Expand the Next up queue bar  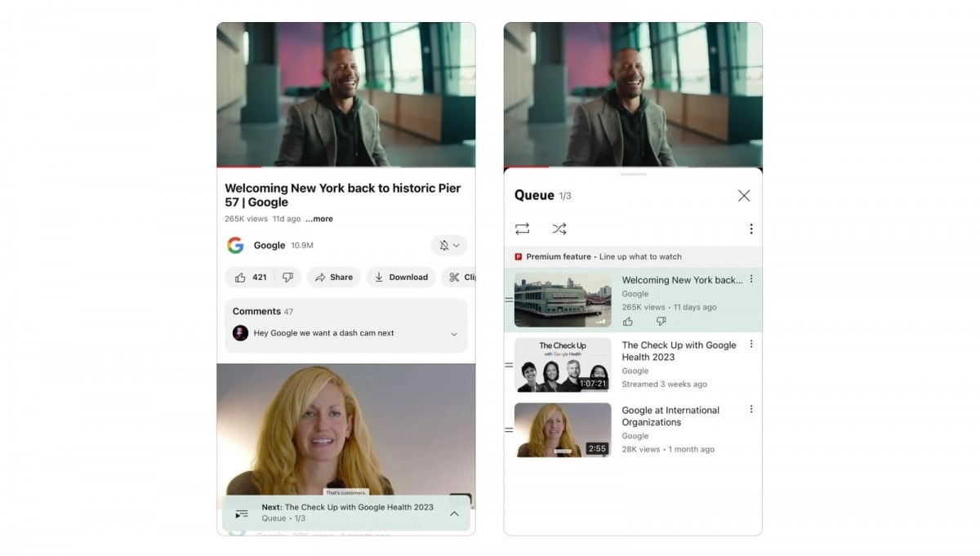[454, 514]
